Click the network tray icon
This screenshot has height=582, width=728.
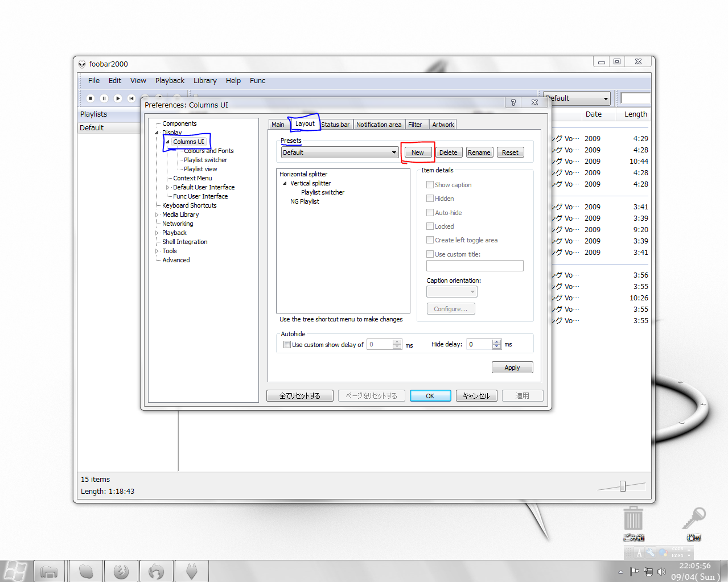[x=648, y=572]
